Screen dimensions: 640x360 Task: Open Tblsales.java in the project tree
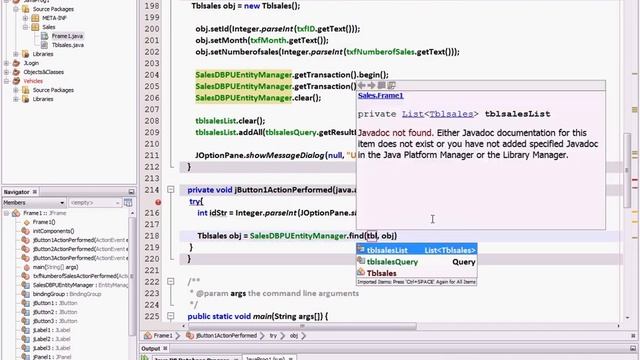pyautogui.click(x=68, y=45)
